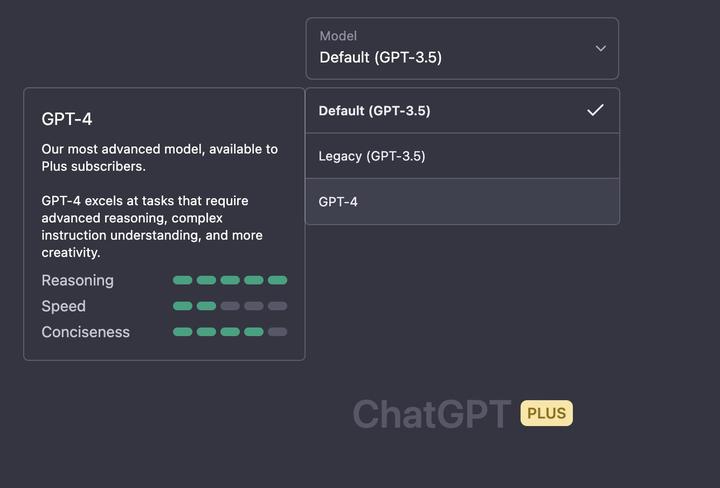720x488 pixels.
Task: Click the yellow PLUS badge
Action: (546, 413)
